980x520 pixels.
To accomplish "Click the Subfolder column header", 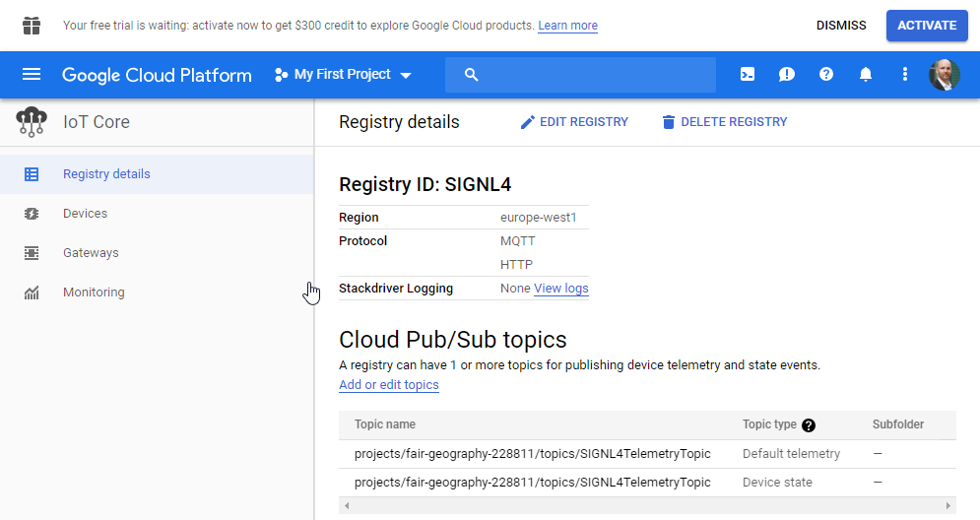I will click(898, 424).
